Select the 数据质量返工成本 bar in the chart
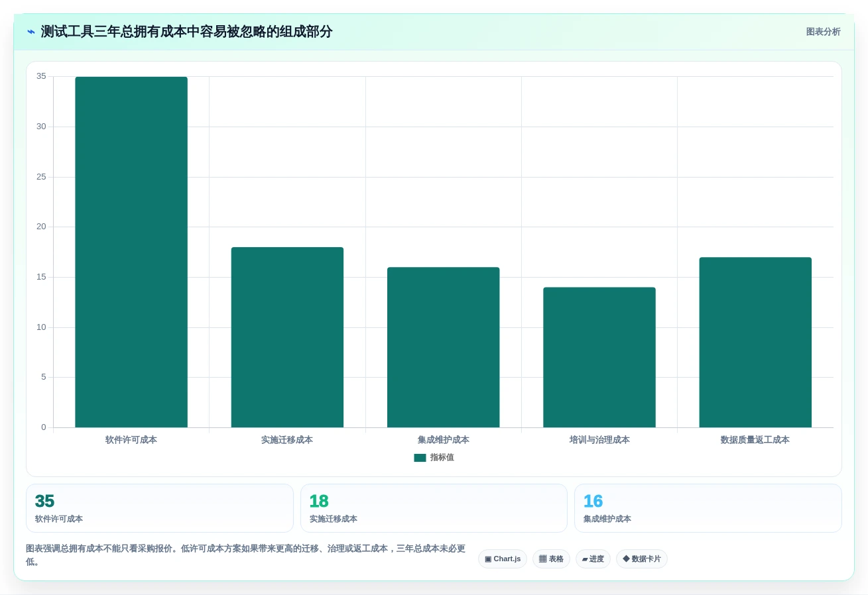Screen dimensions: 868x595 [x=755, y=342]
